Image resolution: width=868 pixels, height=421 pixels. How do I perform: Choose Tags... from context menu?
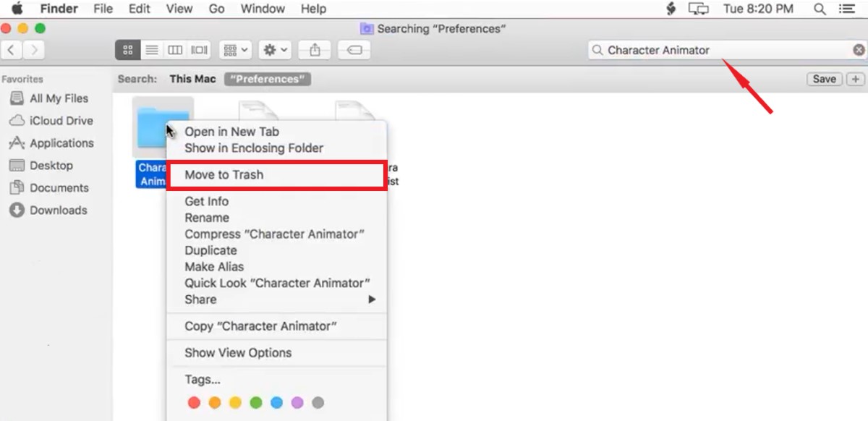point(203,380)
